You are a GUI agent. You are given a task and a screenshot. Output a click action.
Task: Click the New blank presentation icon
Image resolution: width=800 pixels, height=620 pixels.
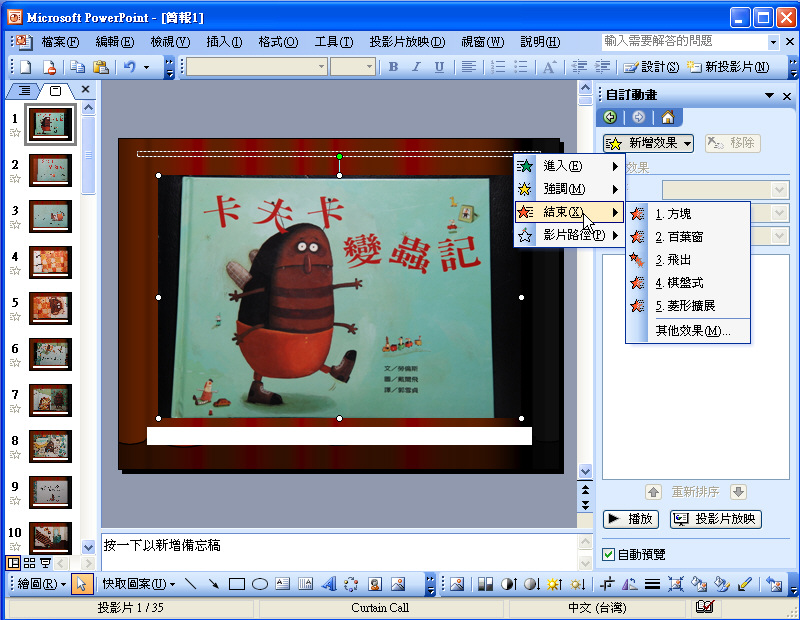[26, 67]
